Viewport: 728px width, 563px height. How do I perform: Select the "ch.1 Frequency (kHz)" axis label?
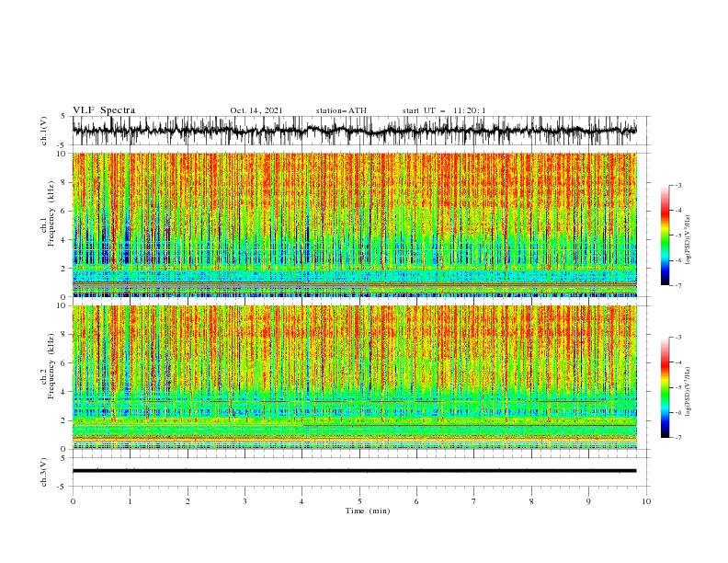[48, 213]
